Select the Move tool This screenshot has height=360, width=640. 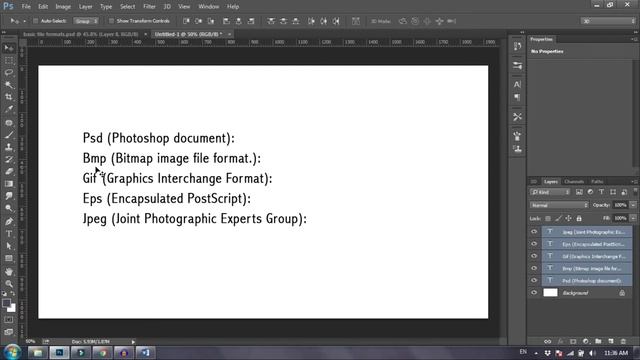tap(9, 48)
